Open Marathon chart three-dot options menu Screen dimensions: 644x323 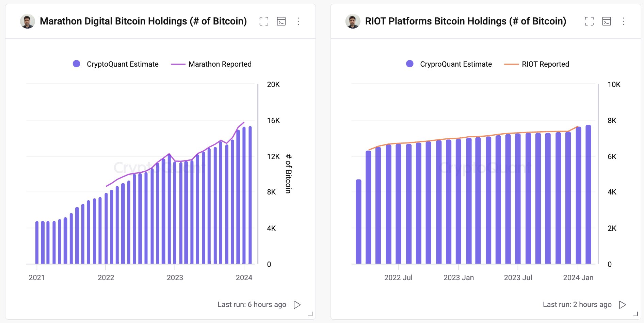298,21
